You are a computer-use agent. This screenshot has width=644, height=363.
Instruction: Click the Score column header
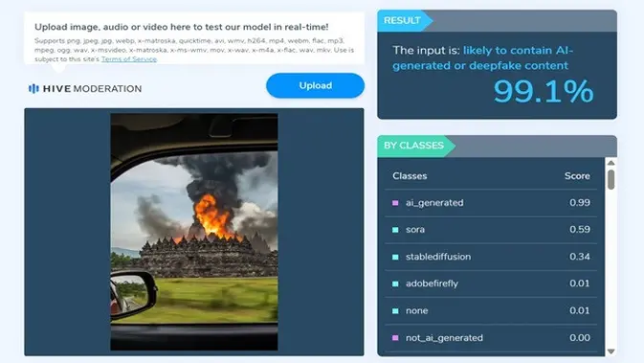(x=577, y=176)
